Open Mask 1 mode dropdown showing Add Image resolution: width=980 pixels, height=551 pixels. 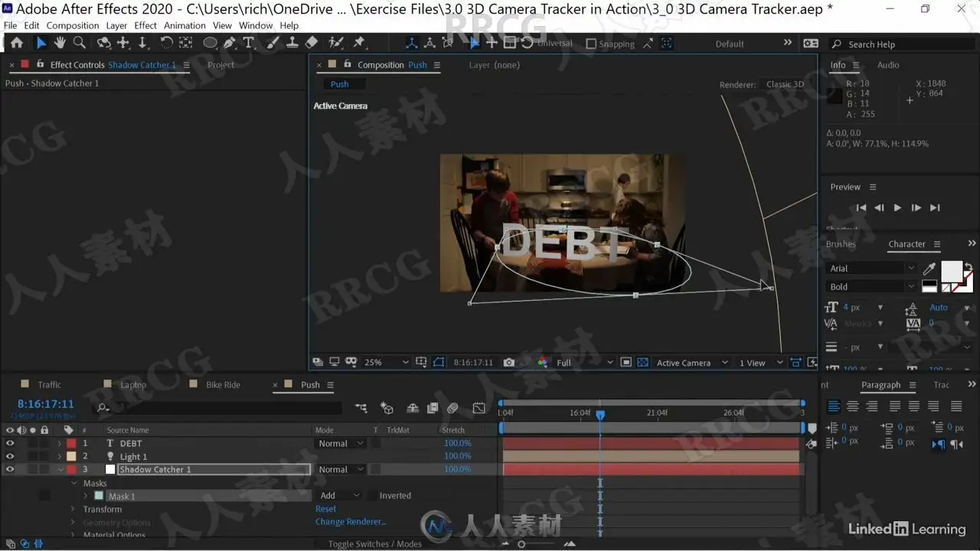click(340, 496)
